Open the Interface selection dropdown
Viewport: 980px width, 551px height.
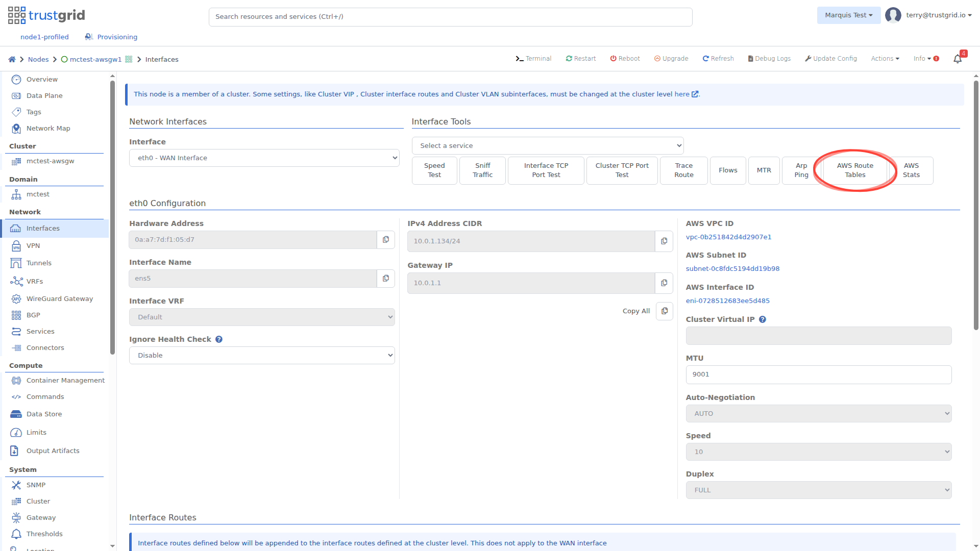click(x=264, y=158)
